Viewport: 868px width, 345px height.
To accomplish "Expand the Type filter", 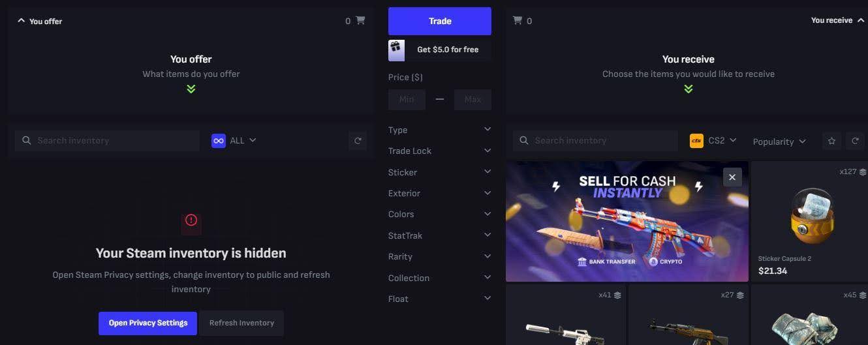I will click(440, 130).
